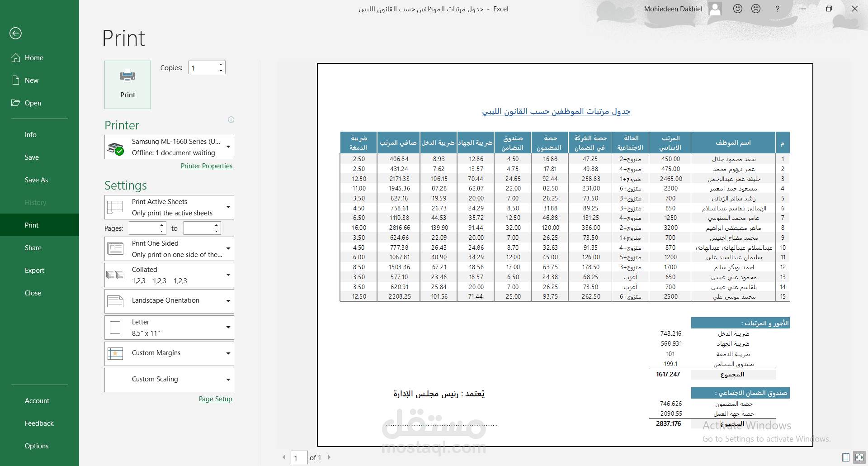Viewport: 868px width, 466px height.
Task: Open the Page Setup link
Action: coord(216,399)
